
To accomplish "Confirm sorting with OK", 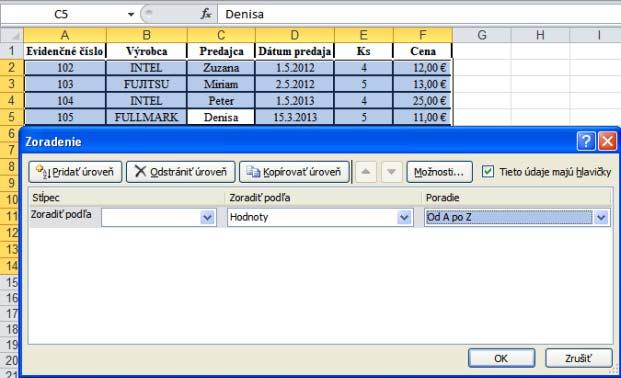I will (501, 358).
